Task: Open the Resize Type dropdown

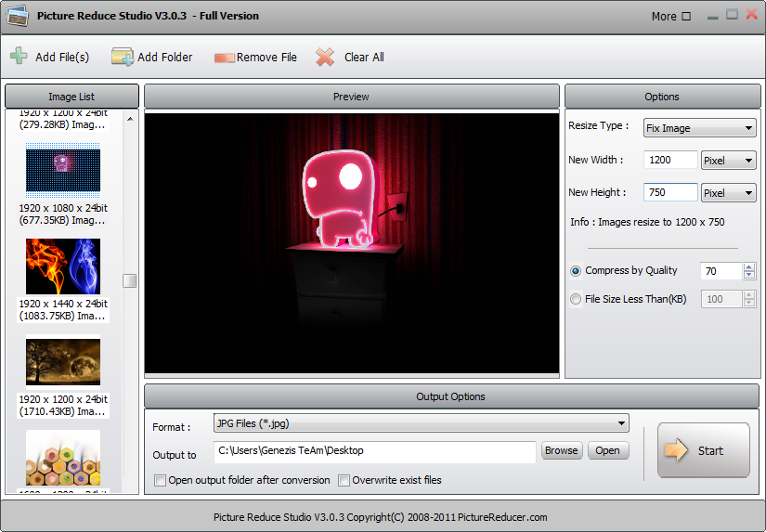Action: (x=699, y=128)
